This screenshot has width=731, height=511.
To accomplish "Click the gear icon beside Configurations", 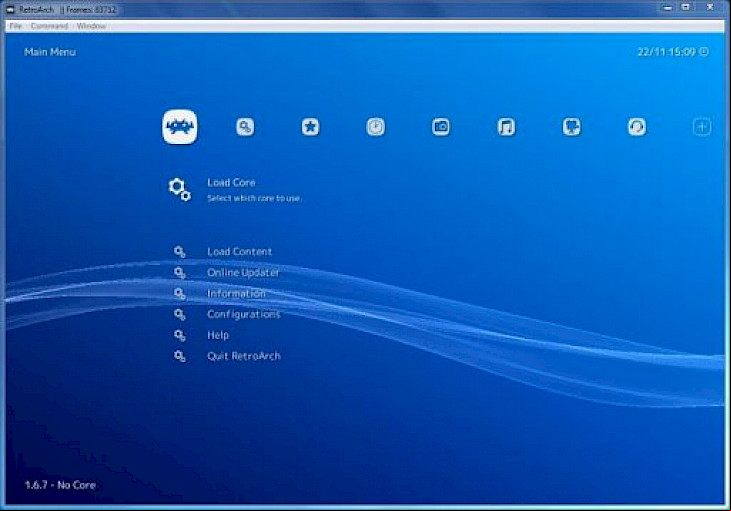I will [180, 315].
